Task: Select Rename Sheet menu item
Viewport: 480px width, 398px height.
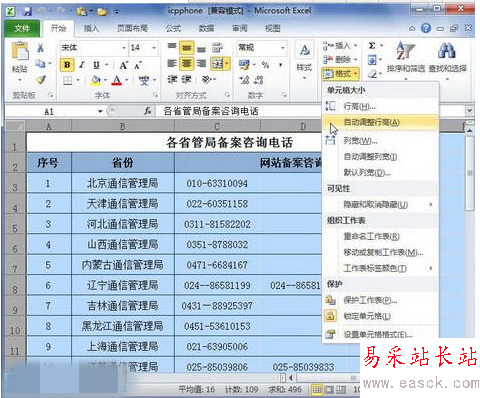Action: (380, 236)
